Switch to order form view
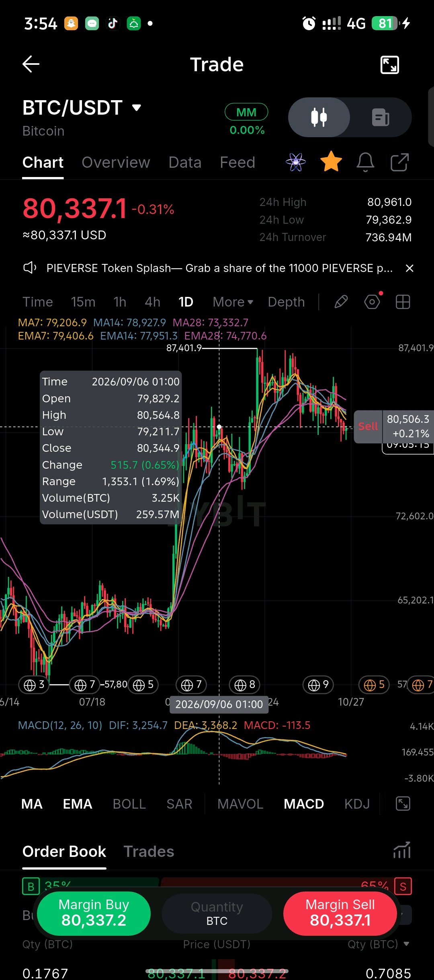This screenshot has height=980, width=434. coord(381,117)
